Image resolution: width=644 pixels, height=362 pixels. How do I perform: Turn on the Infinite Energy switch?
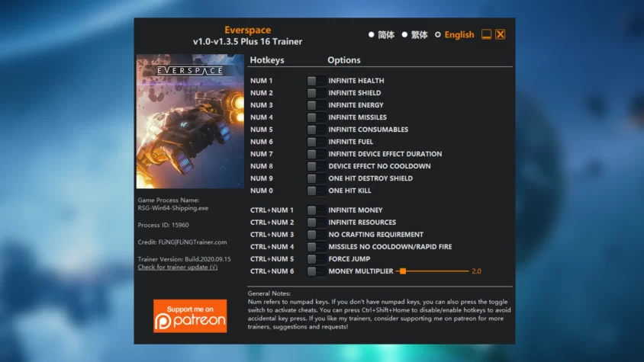pyautogui.click(x=316, y=105)
